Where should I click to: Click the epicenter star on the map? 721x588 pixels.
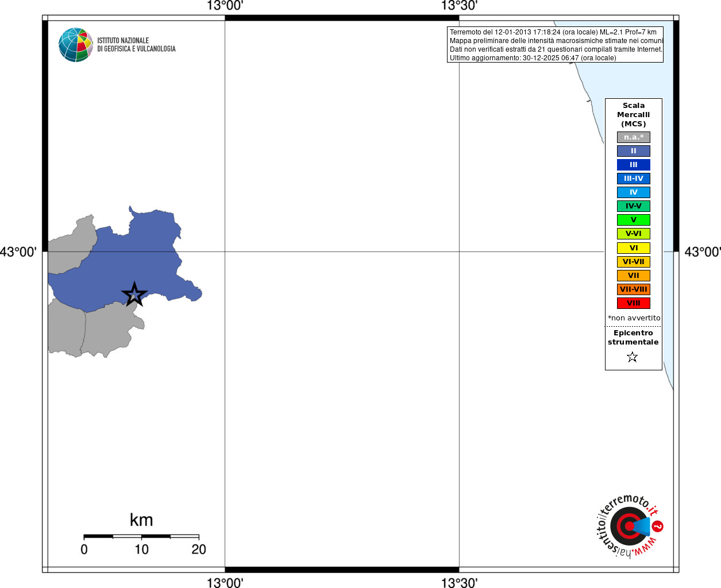134,294
